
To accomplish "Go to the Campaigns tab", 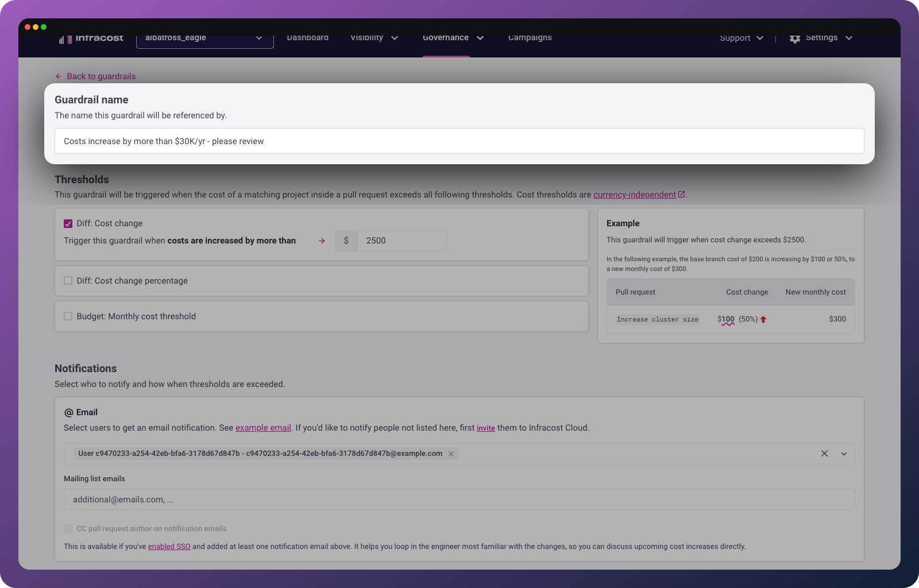I will 530,38.
